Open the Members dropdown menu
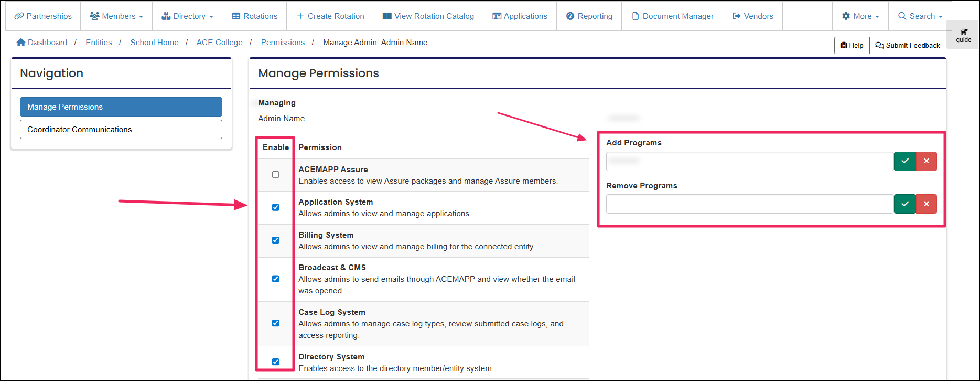The height and width of the screenshot is (381, 980). click(116, 16)
